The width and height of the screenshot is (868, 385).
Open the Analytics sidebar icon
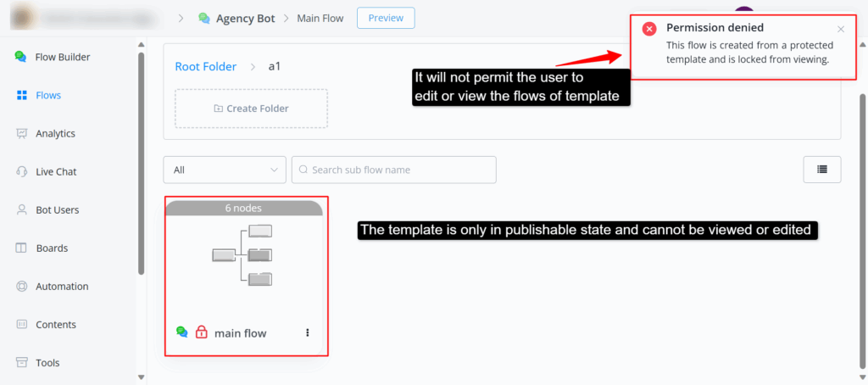(x=21, y=133)
